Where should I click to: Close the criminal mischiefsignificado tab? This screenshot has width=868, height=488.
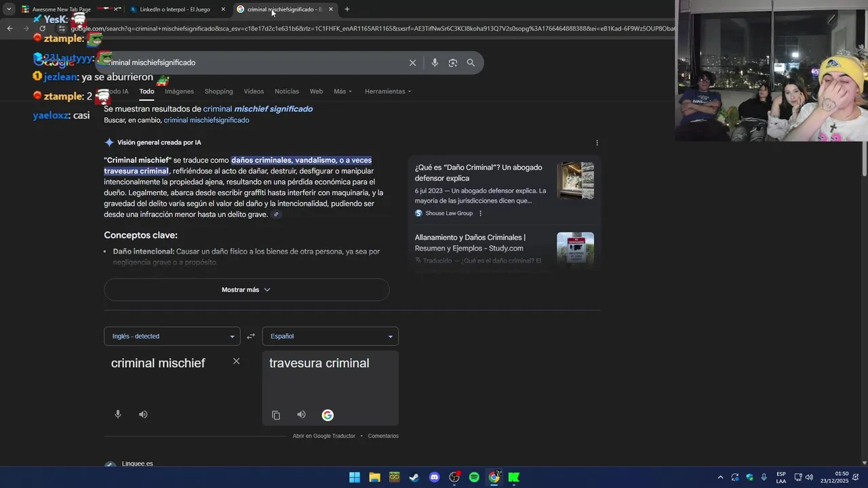[x=331, y=9]
